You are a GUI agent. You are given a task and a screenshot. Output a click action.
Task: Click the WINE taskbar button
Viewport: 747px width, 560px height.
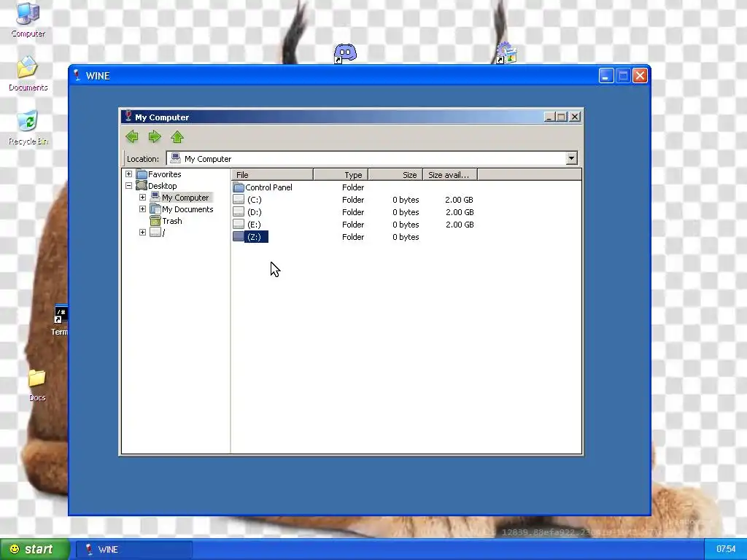point(134,550)
